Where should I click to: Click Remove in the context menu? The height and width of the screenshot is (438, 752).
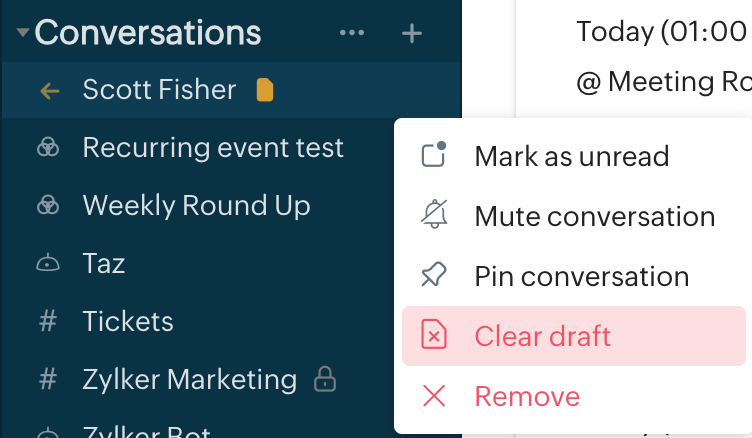pos(527,396)
